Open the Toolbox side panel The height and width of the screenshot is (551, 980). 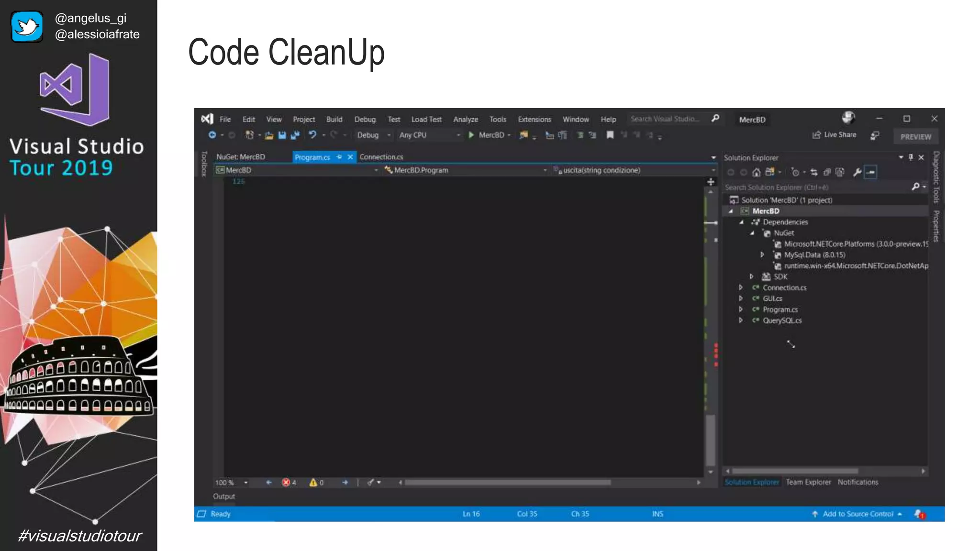pyautogui.click(x=204, y=164)
